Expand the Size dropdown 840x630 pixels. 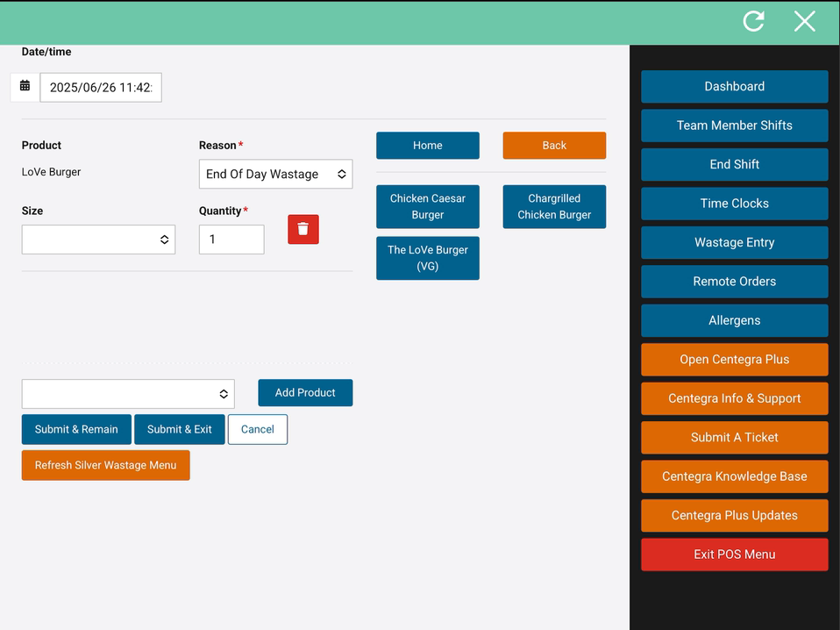click(98, 240)
